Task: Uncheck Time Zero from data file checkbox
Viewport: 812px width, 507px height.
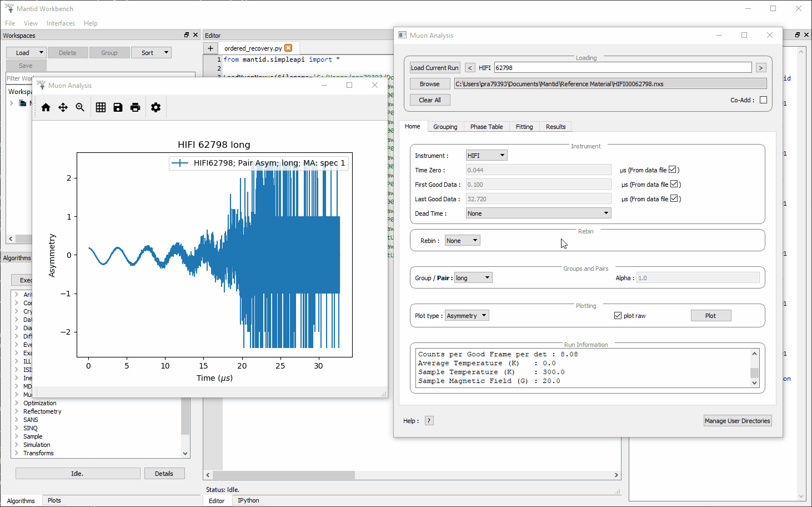Action: tap(673, 170)
